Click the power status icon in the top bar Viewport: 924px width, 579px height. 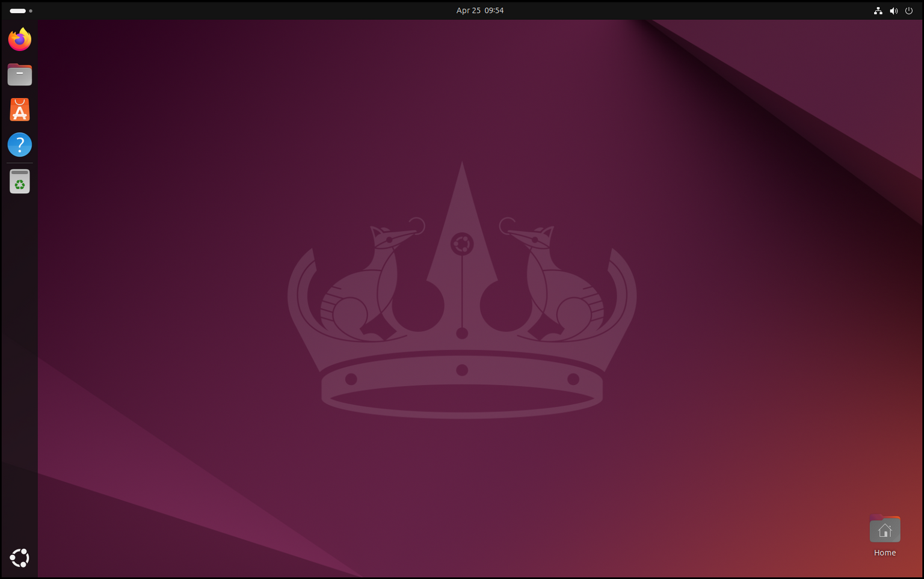tap(908, 10)
